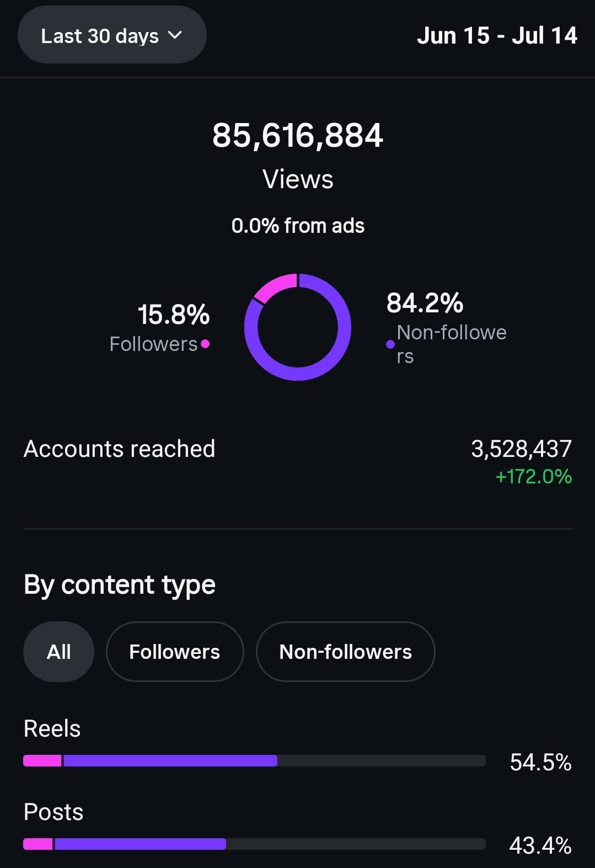Screen dimensions: 595x868
Task: Select the Followers filter chip
Action: click(x=175, y=652)
